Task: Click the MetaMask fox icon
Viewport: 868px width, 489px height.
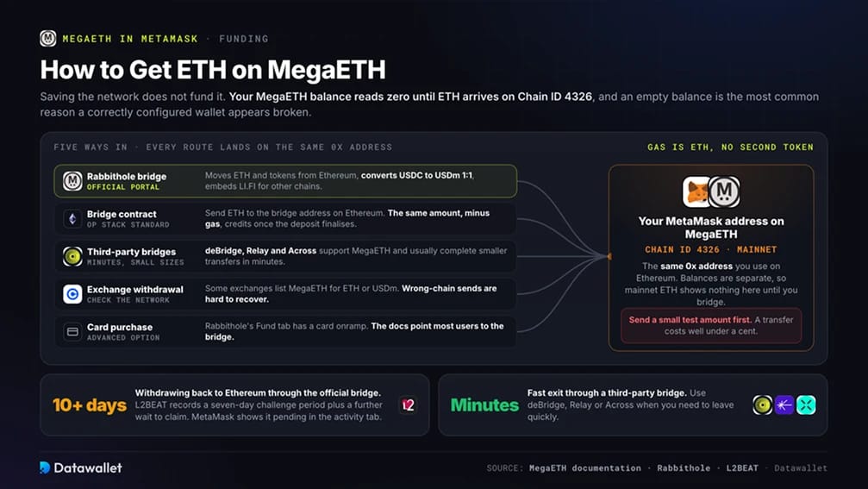Action: (697, 191)
